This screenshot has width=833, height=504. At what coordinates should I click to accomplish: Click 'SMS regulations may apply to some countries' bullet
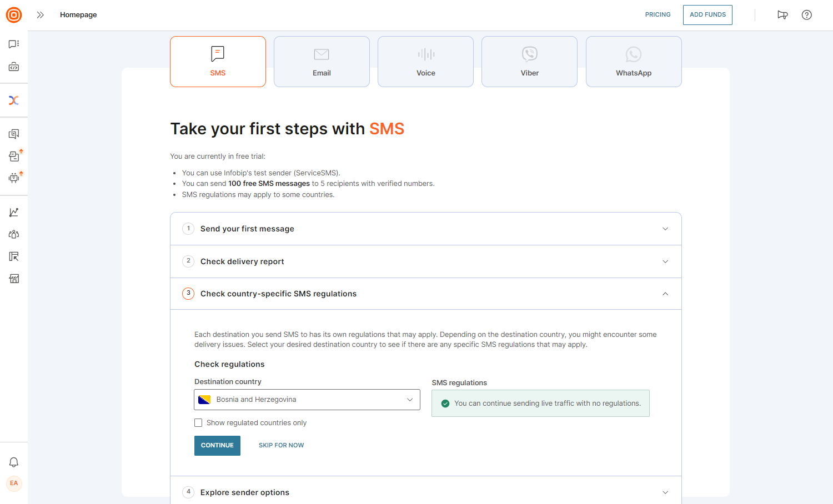(x=258, y=195)
